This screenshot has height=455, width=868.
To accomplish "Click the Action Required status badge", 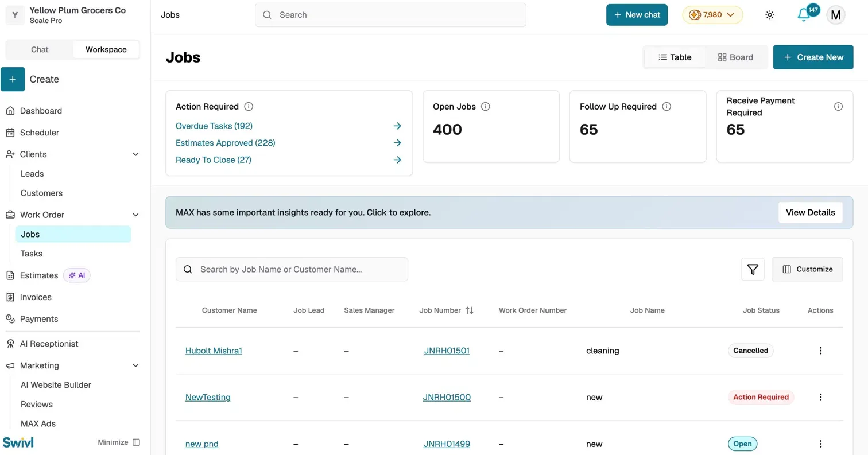I will 761,397.
